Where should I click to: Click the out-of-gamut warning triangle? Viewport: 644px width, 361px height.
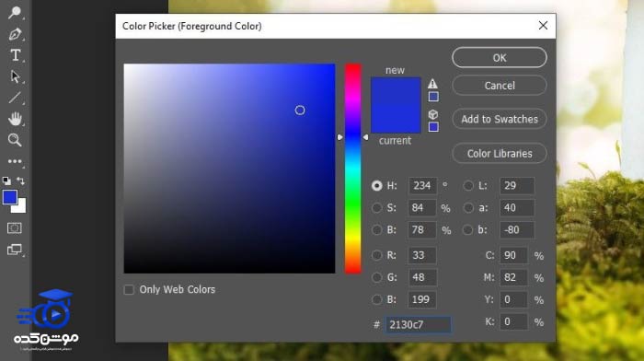[x=432, y=84]
